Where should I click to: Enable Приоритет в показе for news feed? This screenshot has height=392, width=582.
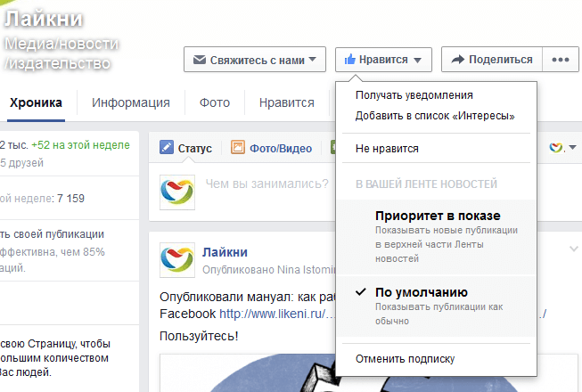pyautogui.click(x=438, y=216)
